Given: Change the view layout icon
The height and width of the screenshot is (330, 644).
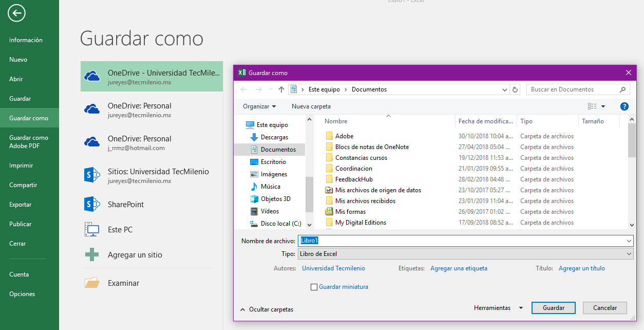Looking at the screenshot, I should click(592, 106).
